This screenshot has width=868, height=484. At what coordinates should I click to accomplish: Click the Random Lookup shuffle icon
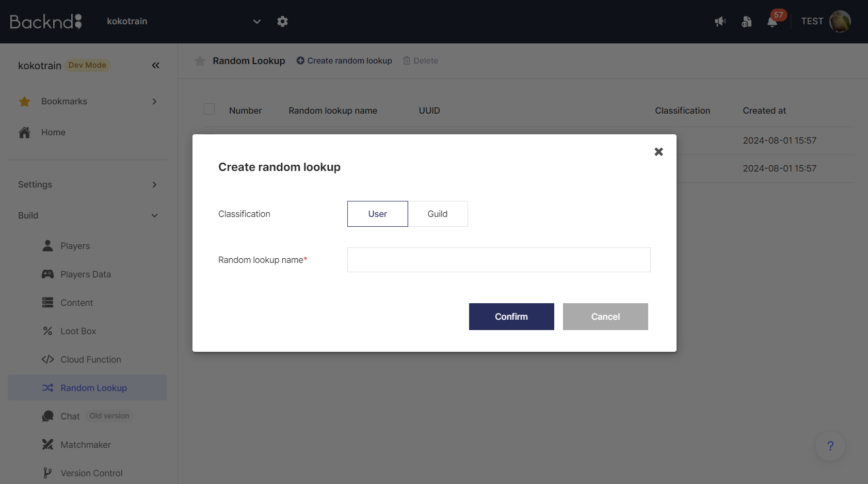point(47,387)
